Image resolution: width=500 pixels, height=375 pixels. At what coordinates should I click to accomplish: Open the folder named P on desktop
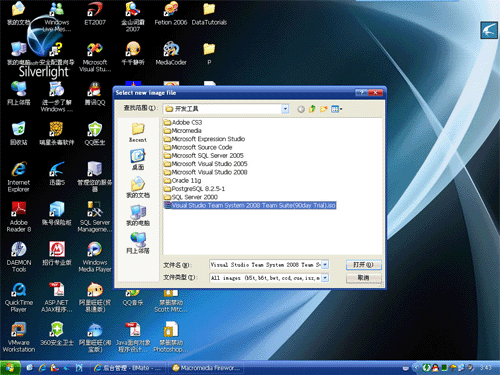coord(209,53)
